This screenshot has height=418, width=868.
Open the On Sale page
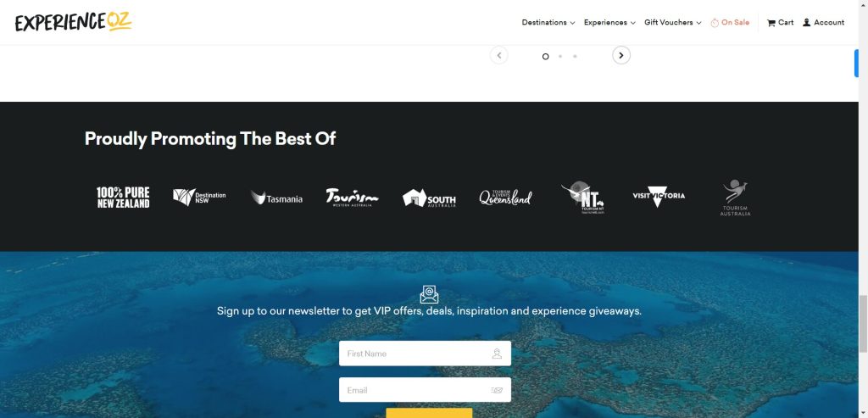(x=730, y=23)
